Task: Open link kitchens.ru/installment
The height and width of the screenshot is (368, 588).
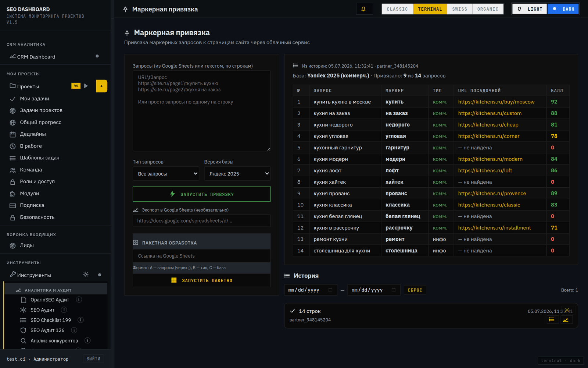Action: [x=494, y=228]
